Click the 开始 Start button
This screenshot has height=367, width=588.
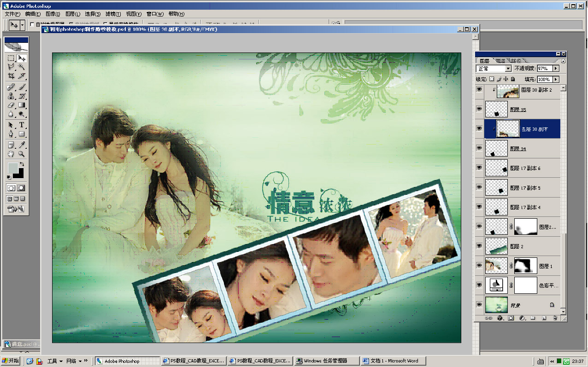click(11, 361)
